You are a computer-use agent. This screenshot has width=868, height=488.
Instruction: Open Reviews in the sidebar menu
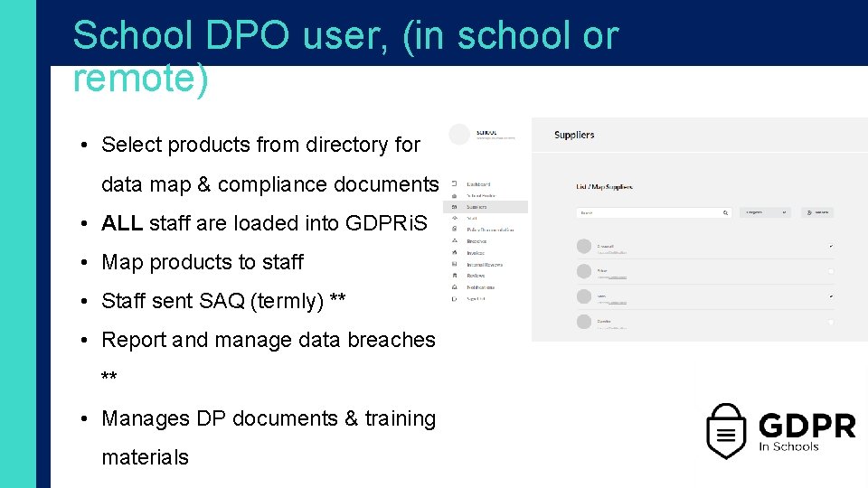click(x=476, y=275)
